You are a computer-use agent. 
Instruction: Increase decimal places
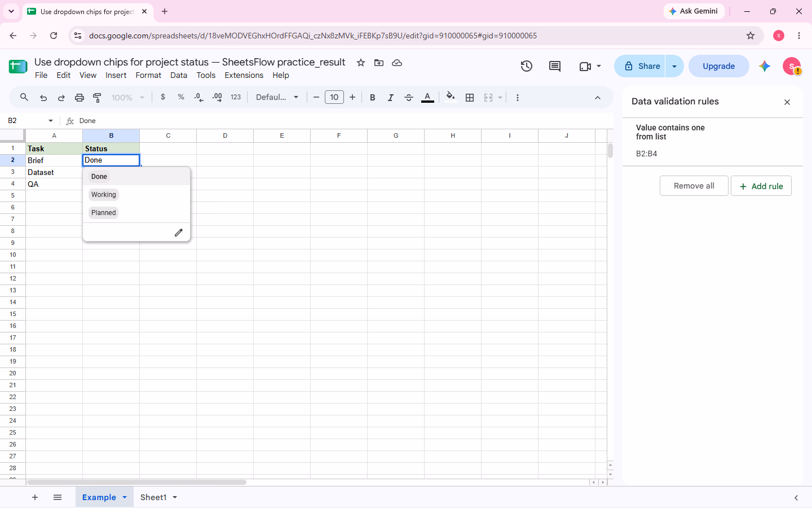(217, 97)
